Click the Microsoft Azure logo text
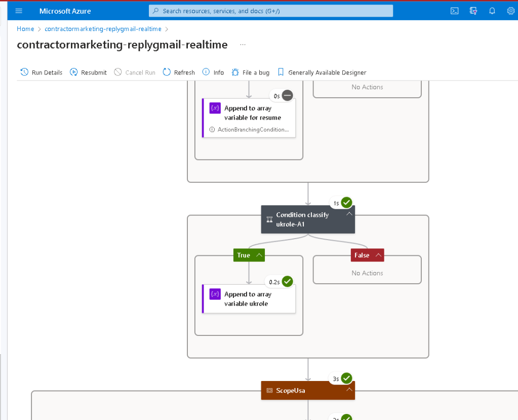This screenshot has height=420, width=518. click(x=65, y=11)
